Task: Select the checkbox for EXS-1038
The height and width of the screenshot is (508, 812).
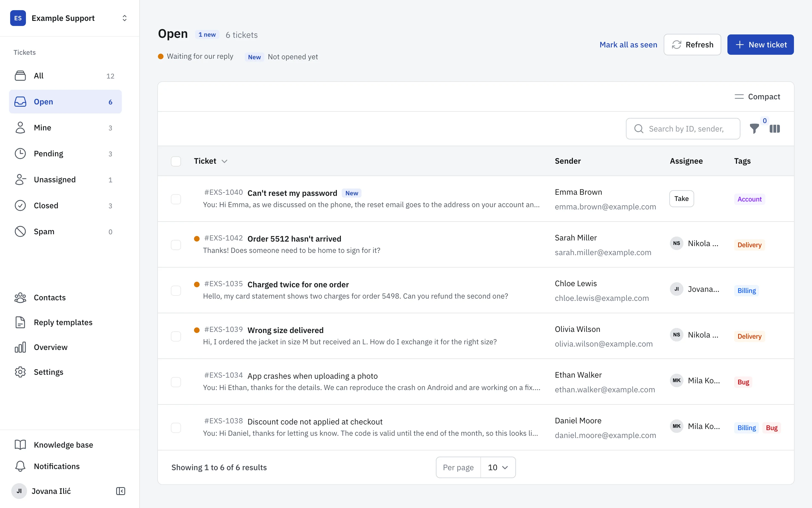Action: [176, 427]
